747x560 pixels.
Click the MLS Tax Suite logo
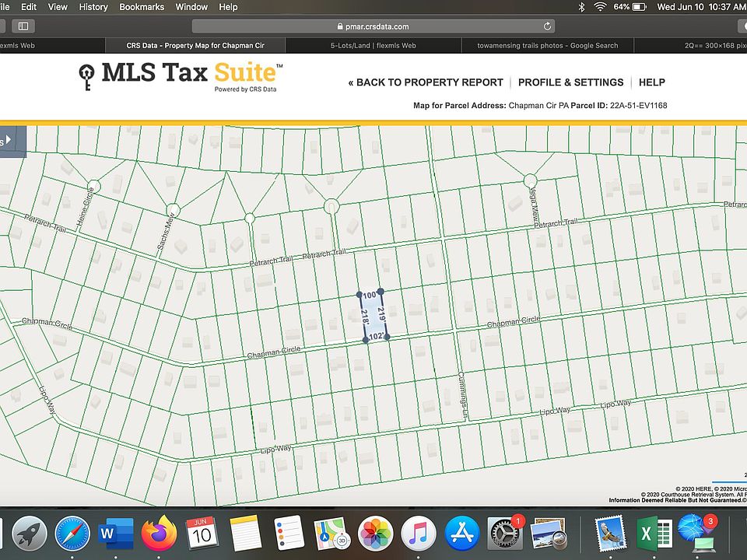181,76
